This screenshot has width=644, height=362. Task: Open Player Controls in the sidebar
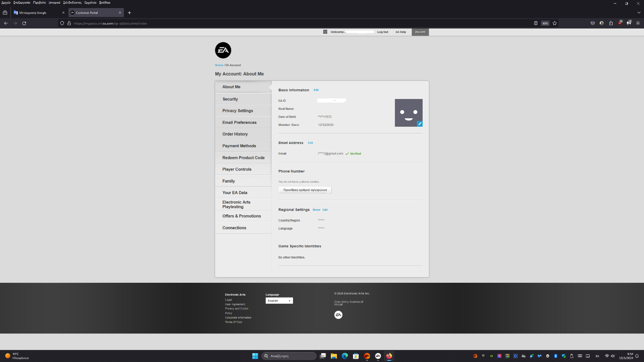pyautogui.click(x=243, y=169)
